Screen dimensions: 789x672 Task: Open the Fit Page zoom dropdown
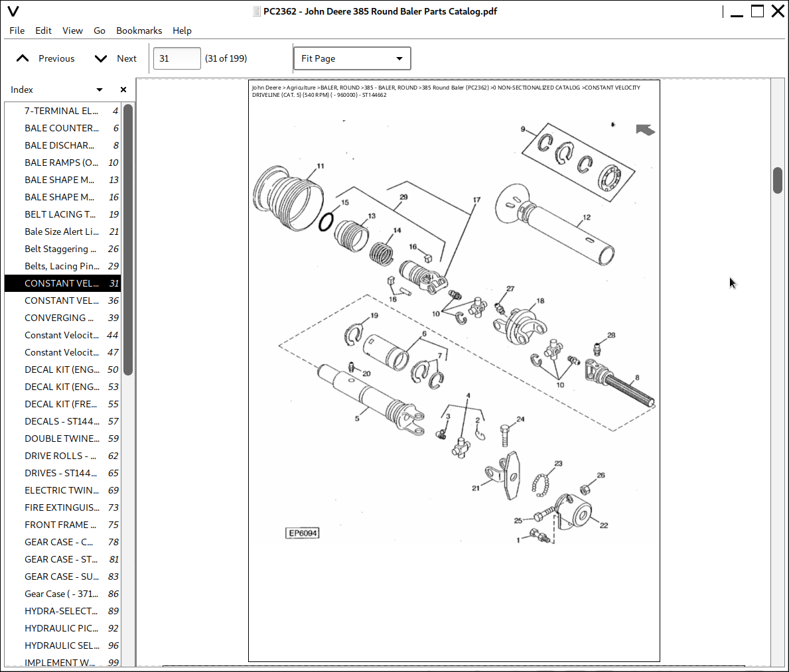point(352,58)
